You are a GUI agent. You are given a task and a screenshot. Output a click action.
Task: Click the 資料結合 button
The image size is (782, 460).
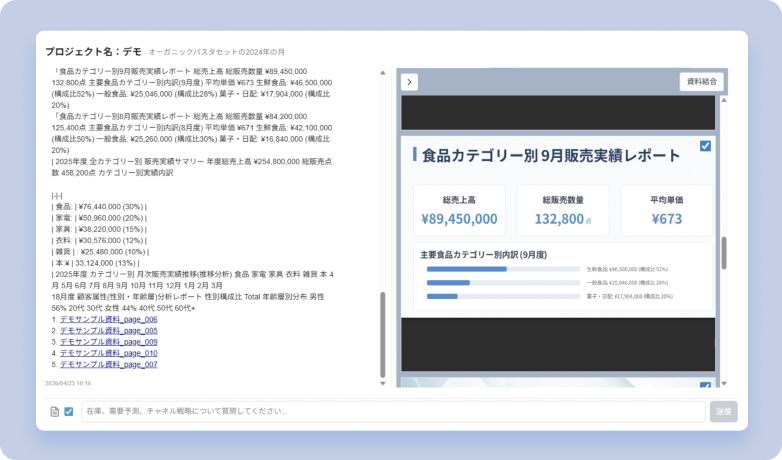(x=702, y=82)
